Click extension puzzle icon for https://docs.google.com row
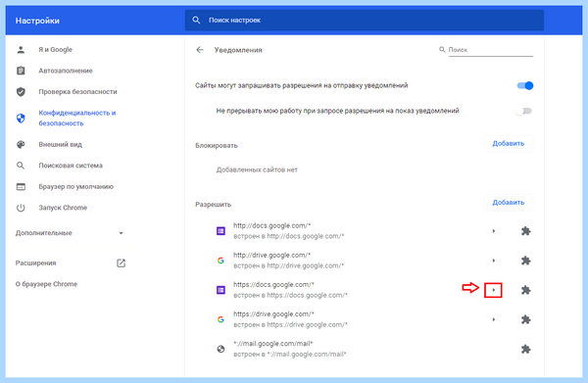 pyautogui.click(x=525, y=290)
